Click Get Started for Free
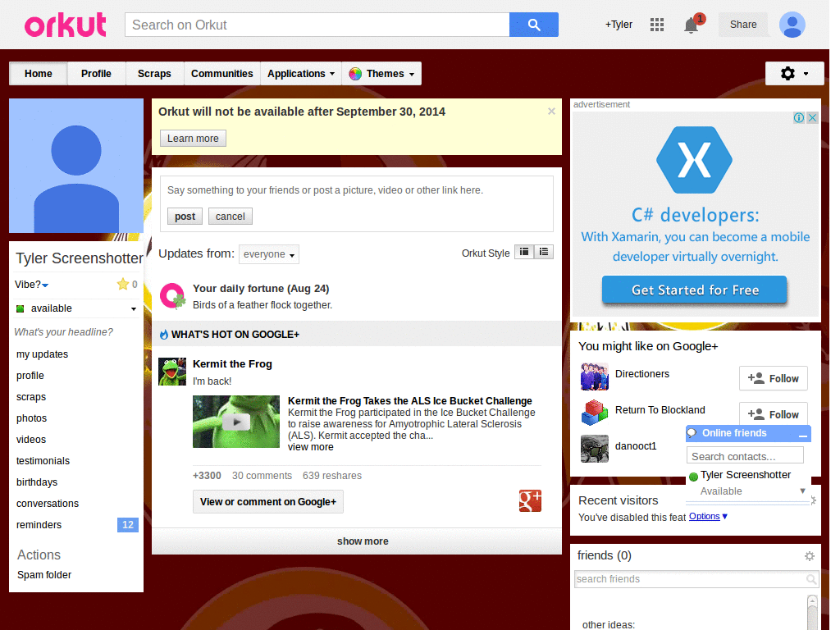Image resolution: width=840 pixels, height=630 pixels. 694,290
